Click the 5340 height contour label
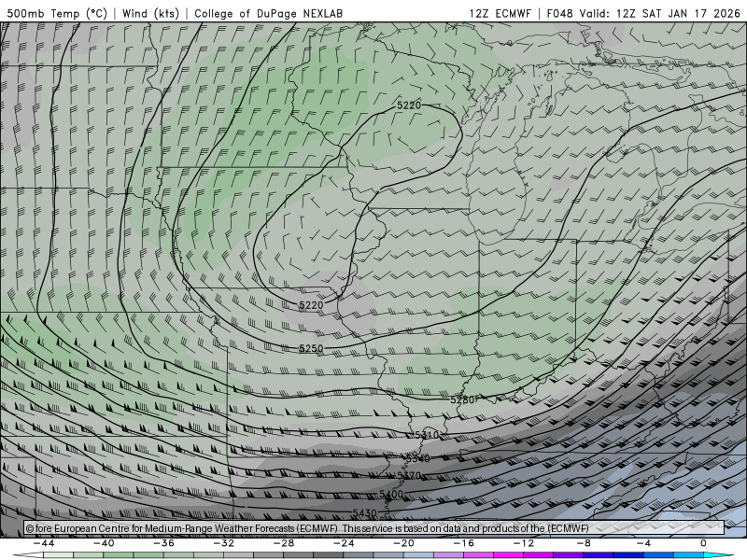Image resolution: width=747 pixels, height=560 pixels. (417, 458)
